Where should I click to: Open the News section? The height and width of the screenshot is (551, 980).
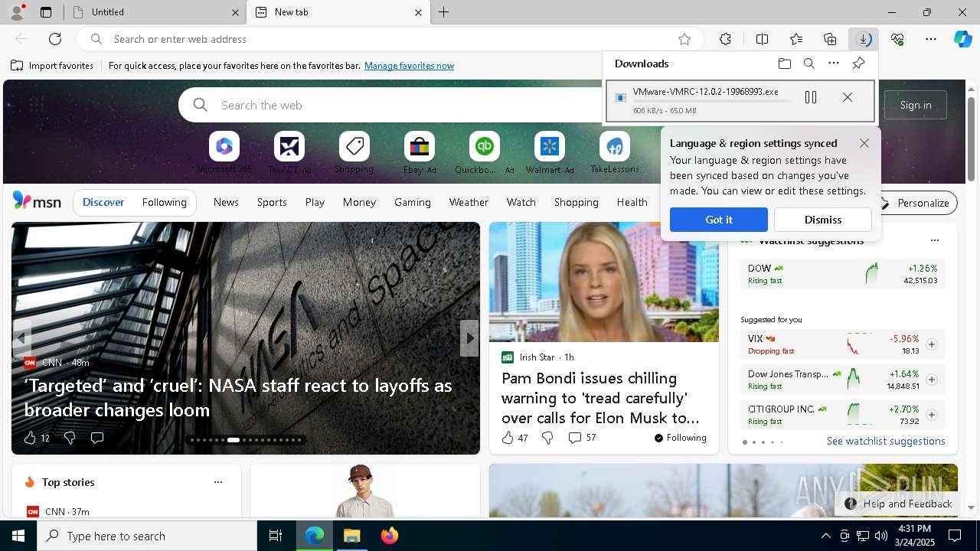226,202
